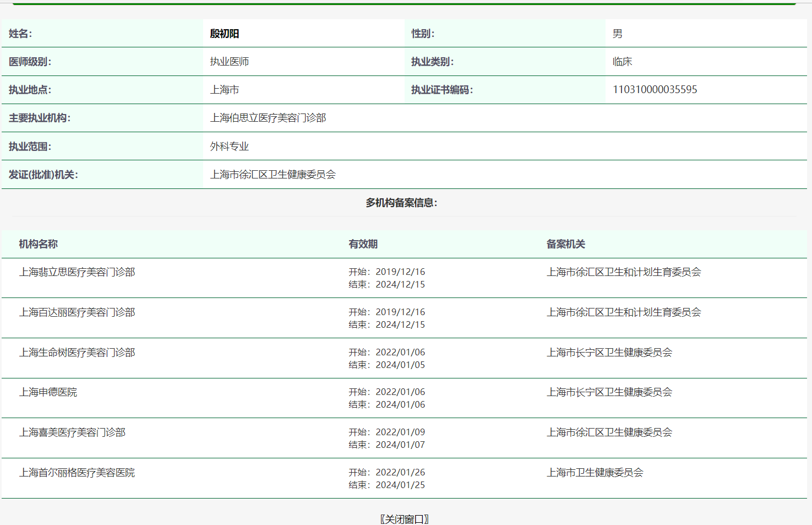Viewport: 812px width, 525px height.
Task: Select 上海伯思立医疗美容门诊部 institution name
Action: (268, 118)
